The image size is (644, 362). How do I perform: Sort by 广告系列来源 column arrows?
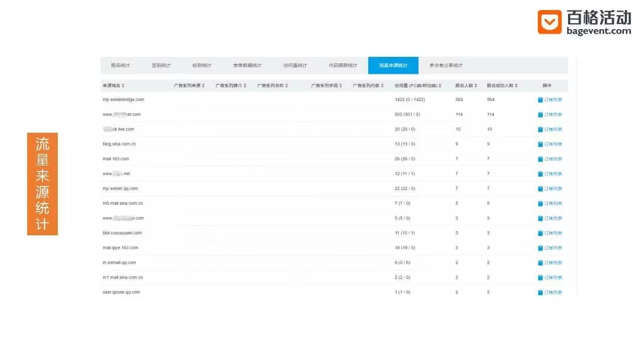[x=203, y=85]
